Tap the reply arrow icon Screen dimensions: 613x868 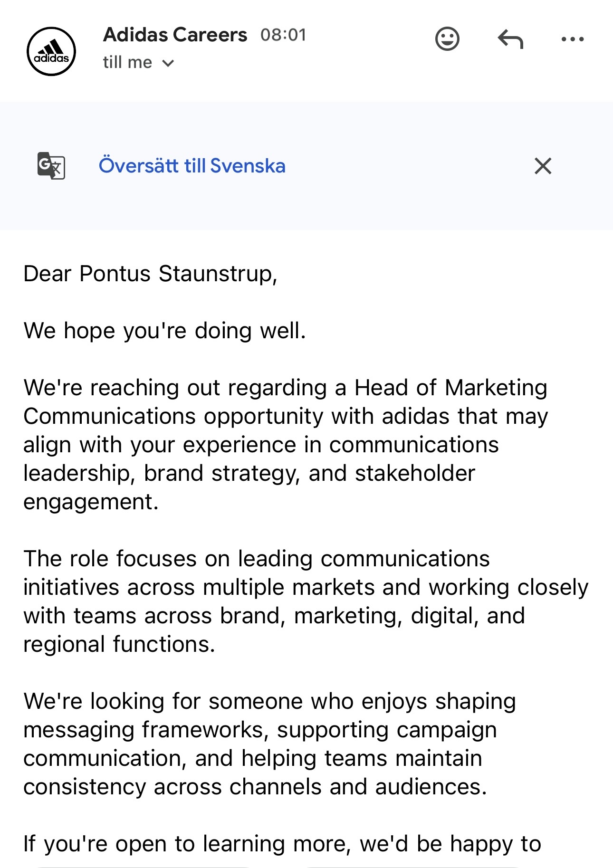pyautogui.click(x=510, y=39)
